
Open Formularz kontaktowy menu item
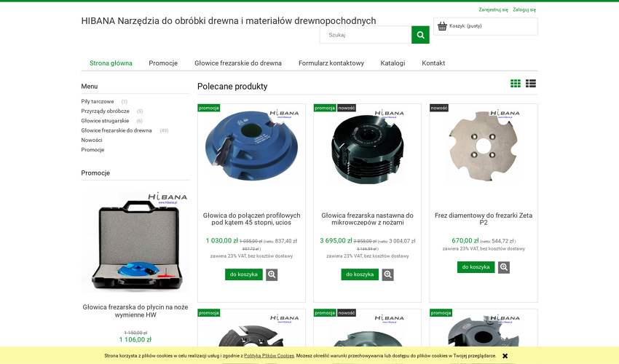tap(331, 63)
